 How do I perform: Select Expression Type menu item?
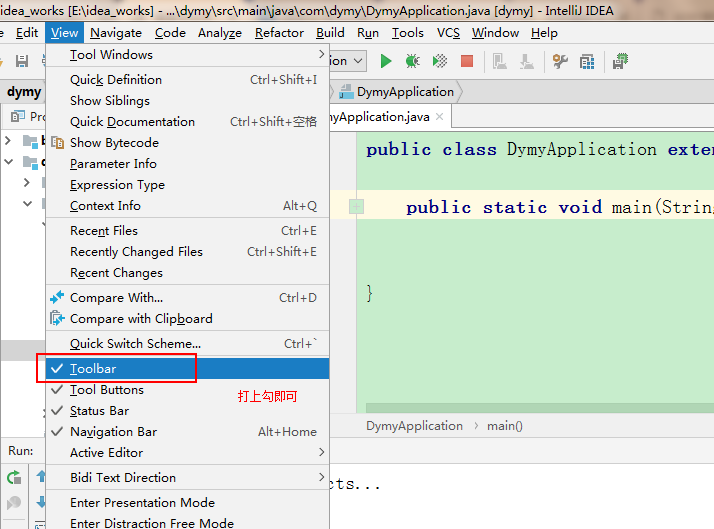click(188, 184)
